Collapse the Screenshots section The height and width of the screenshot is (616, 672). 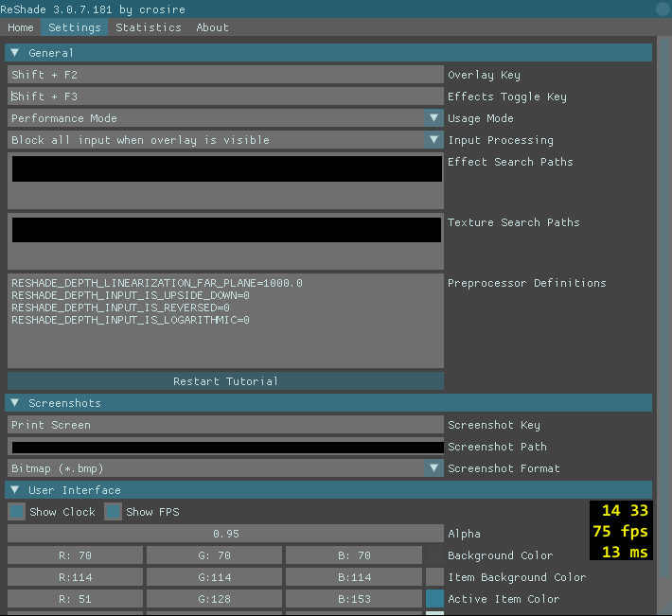[x=328, y=403]
